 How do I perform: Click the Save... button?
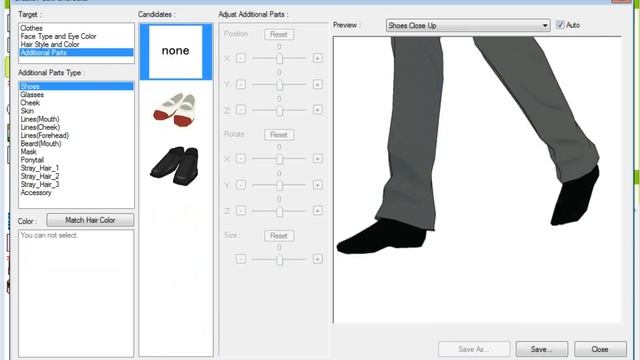[542, 349]
